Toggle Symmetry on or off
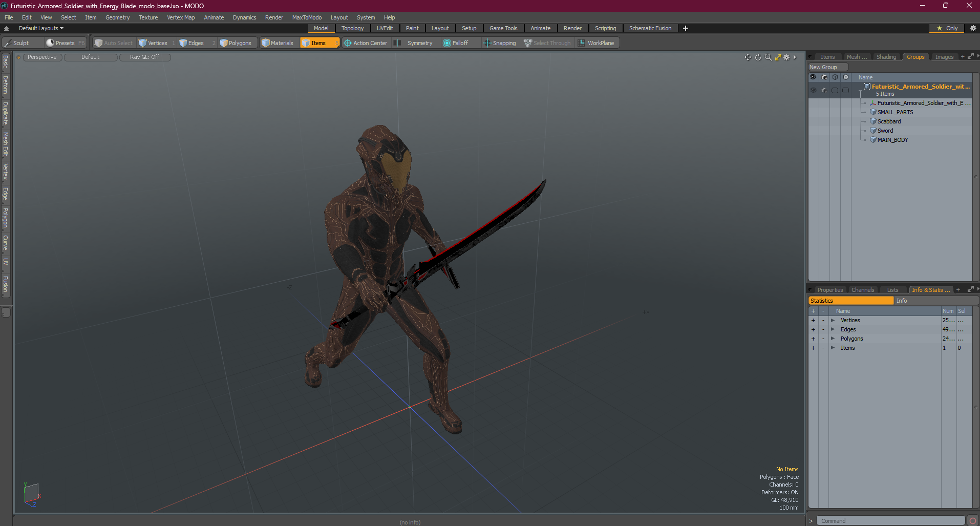The image size is (980, 526). click(x=414, y=43)
